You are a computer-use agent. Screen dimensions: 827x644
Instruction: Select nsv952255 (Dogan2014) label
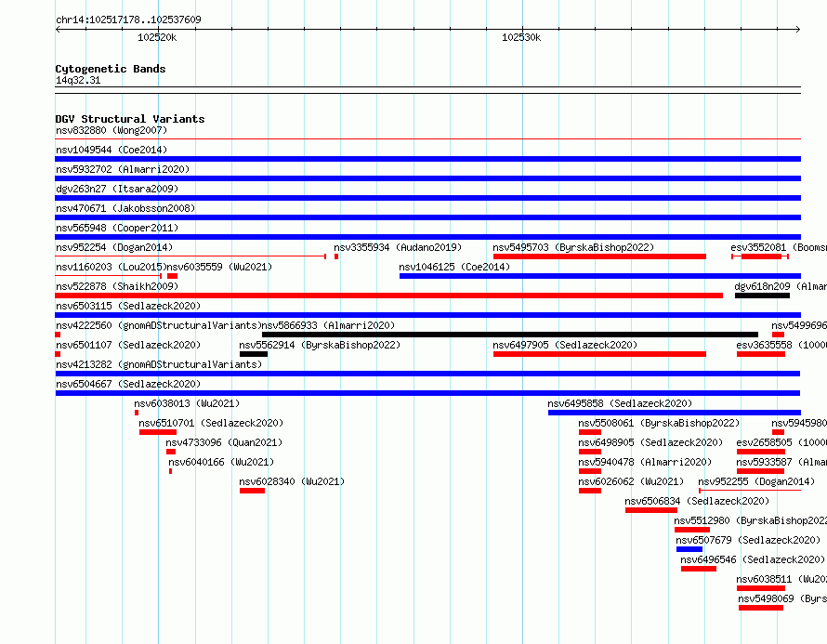[756, 481]
